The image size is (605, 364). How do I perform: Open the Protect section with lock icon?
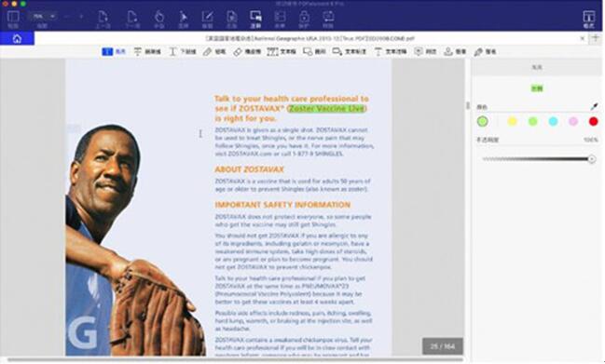point(304,20)
